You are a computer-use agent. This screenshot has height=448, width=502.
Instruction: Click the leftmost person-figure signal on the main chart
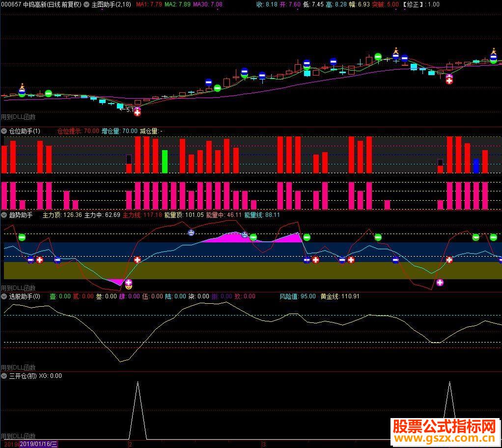click(x=22, y=87)
